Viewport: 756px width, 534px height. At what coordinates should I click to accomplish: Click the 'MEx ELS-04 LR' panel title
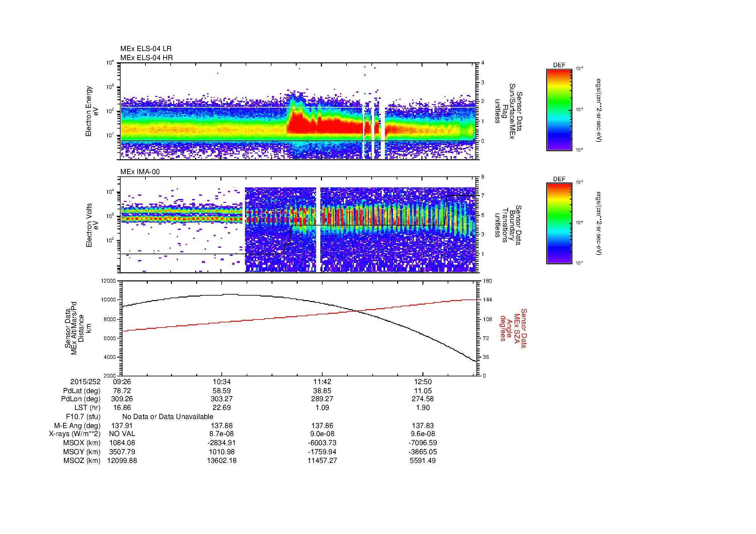[x=146, y=49]
